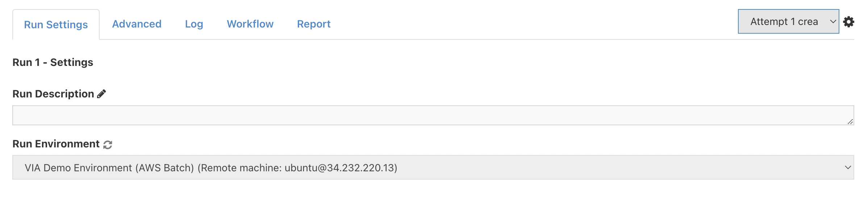Click the Run 1 - Settings heading

point(53,62)
